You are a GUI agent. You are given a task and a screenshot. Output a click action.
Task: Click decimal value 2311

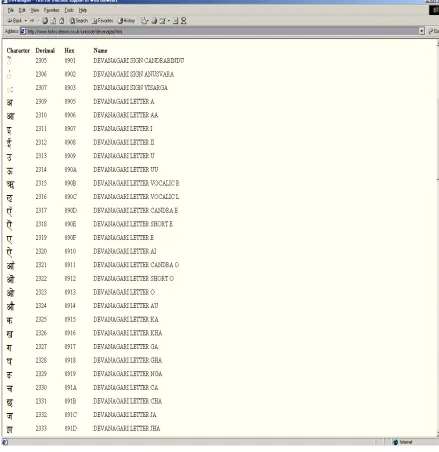tap(41, 129)
